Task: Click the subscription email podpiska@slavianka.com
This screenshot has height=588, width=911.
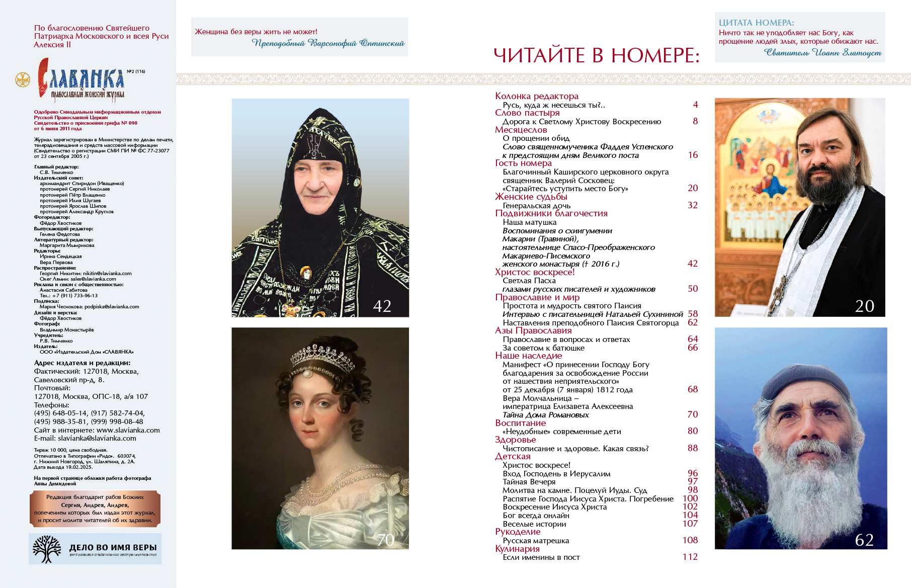Action: coord(112,307)
